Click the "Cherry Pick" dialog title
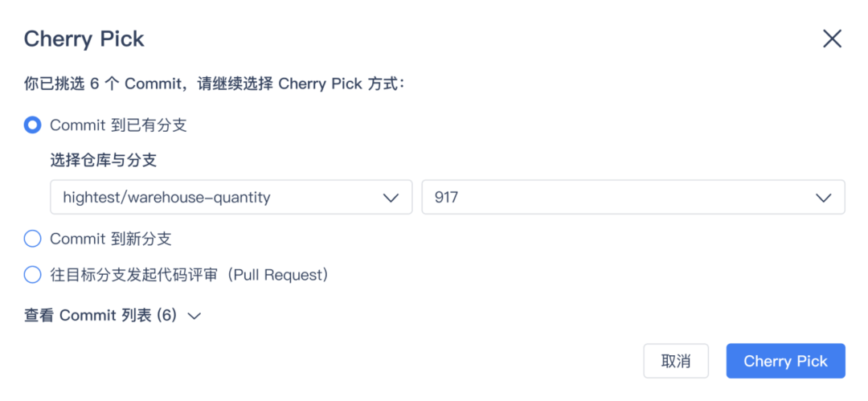This screenshot has height=401, width=868. 84,39
